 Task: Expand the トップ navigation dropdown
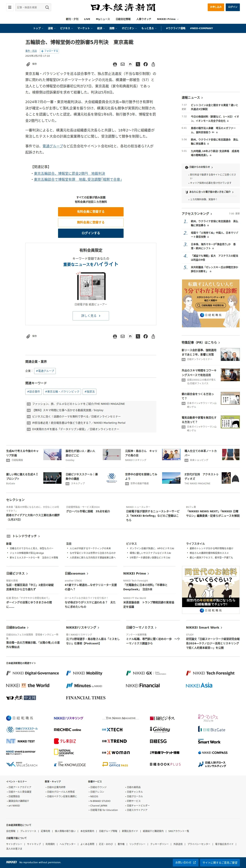(x=38, y=28)
